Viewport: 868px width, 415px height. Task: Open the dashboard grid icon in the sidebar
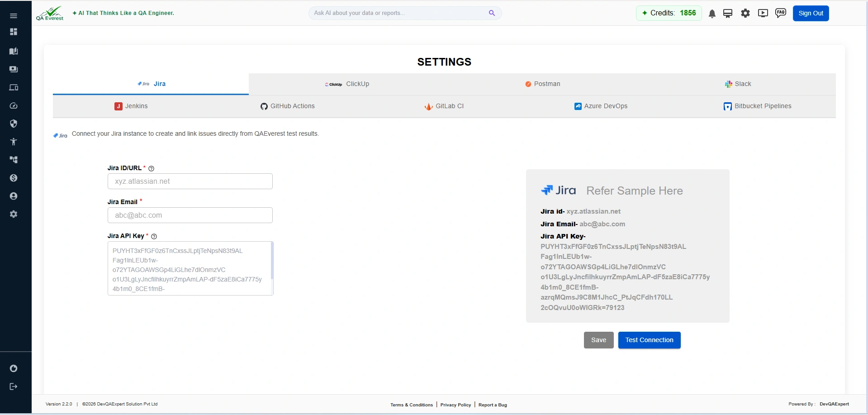pyautogui.click(x=14, y=32)
